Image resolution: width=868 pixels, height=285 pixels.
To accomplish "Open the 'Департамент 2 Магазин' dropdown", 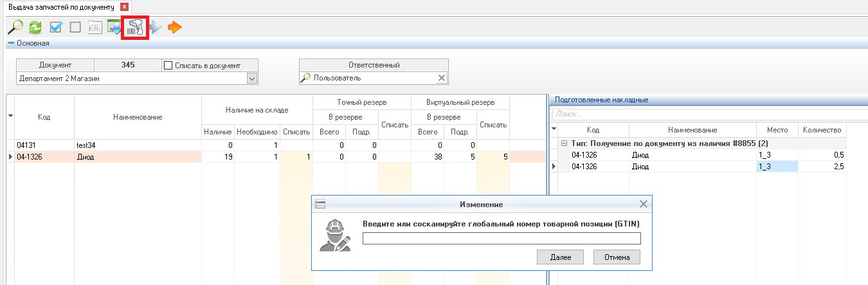I will click(x=252, y=78).
